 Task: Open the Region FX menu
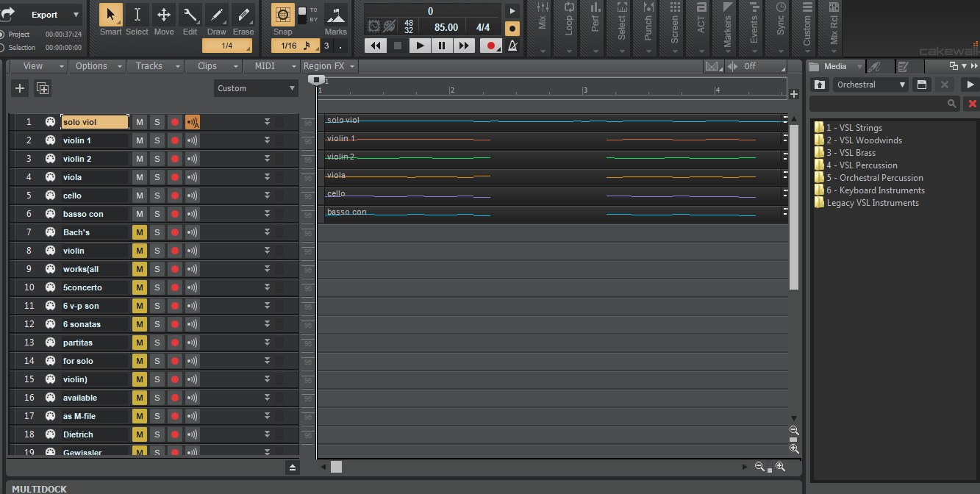[329, 66]
